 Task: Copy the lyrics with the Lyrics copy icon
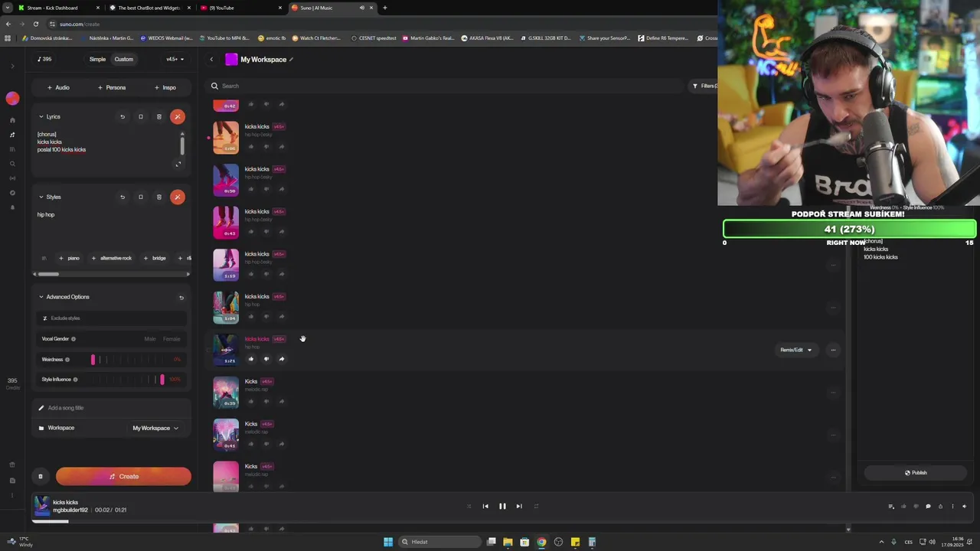point(141,117)
